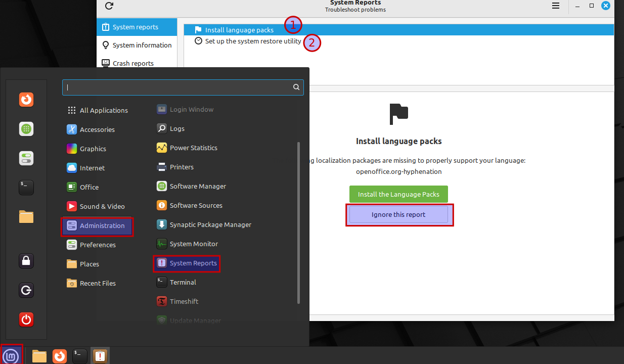Click Install the Language Packs button
This screenshot has width=624, height=364.
tap(398, 194)
